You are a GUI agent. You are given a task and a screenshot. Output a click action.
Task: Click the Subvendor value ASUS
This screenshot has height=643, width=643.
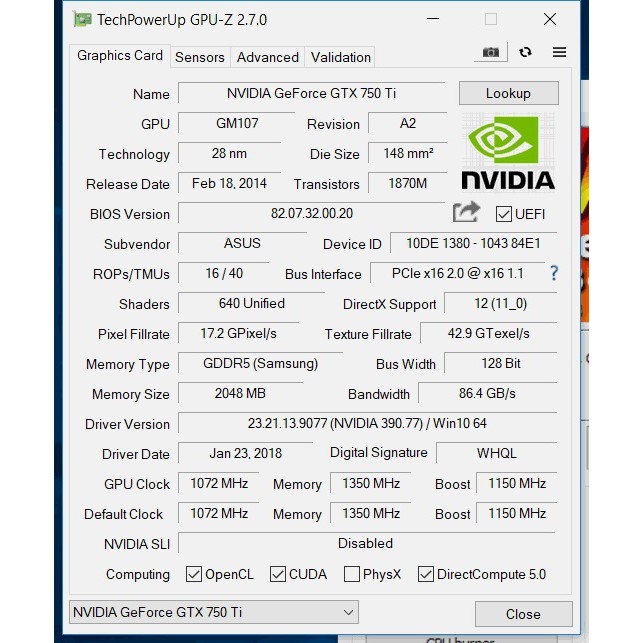(x=242, y=243)
